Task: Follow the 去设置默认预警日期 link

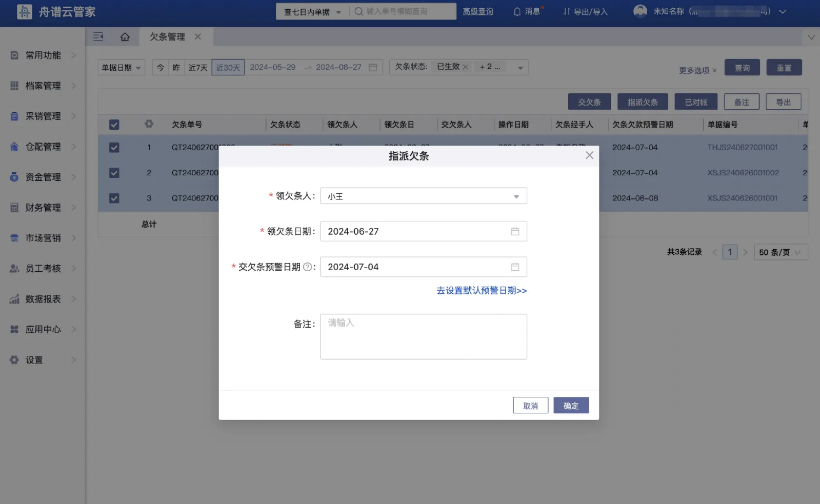Action: pos(481,291)
